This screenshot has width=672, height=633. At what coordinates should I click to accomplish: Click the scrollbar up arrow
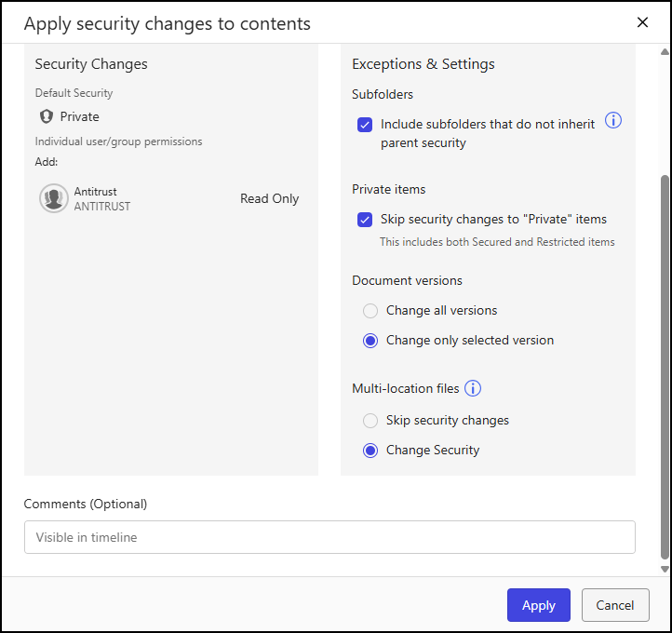[x=665, y=52]
